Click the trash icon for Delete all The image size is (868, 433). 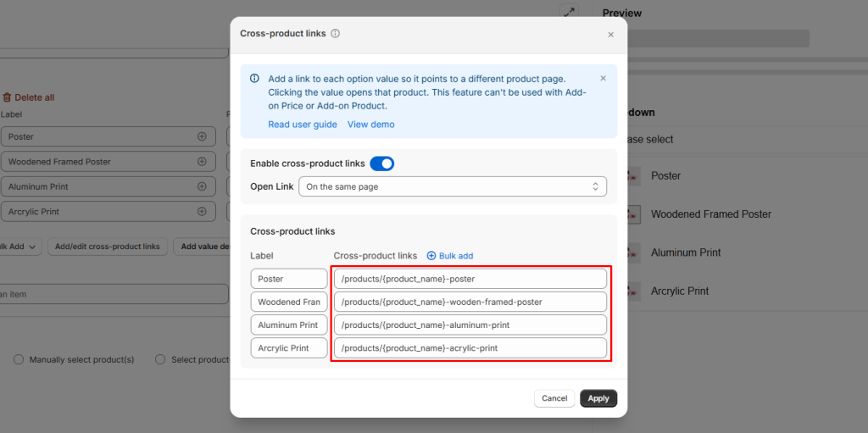7,97
